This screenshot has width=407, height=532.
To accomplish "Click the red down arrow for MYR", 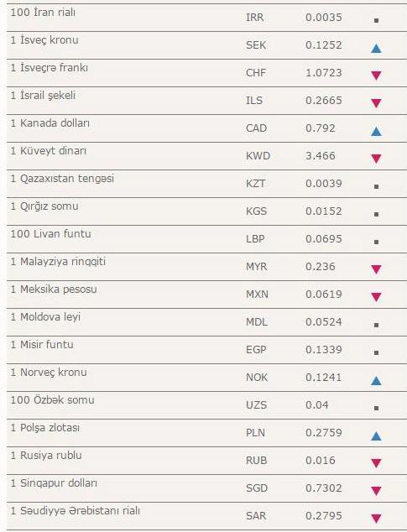I will click(x=376, y=269).
